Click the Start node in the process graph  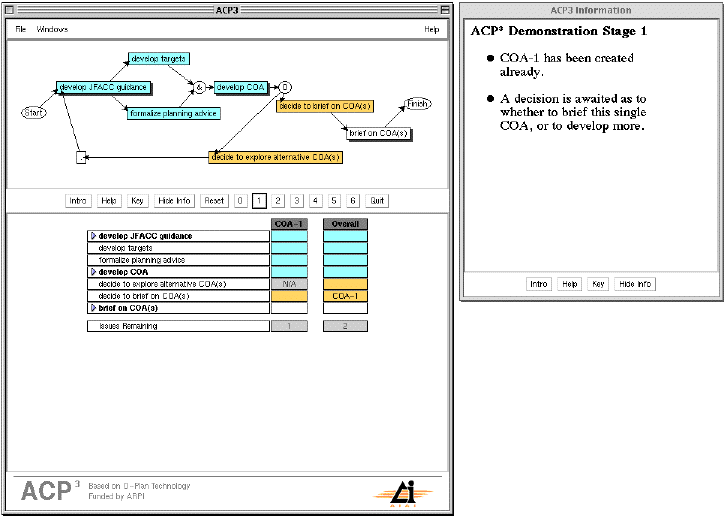(x=33, y=112)
